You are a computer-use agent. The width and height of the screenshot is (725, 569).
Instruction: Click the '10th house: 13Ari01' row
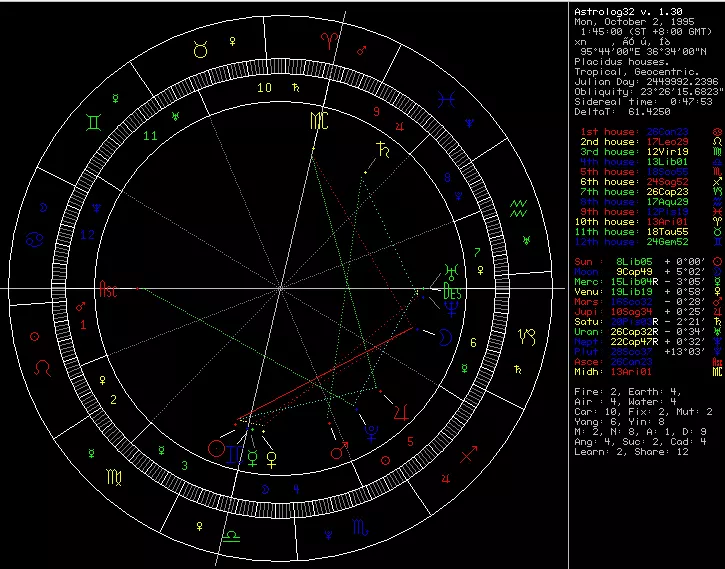click(x=631, y=222)
